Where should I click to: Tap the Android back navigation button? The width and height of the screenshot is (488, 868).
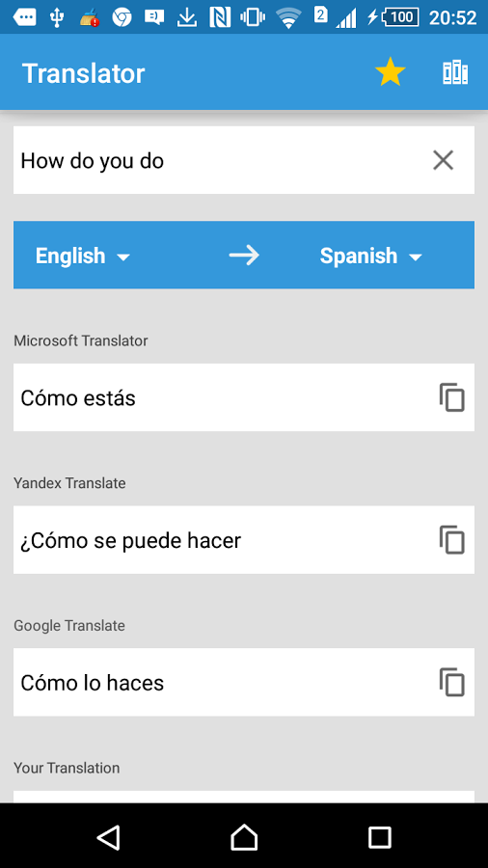108,837
